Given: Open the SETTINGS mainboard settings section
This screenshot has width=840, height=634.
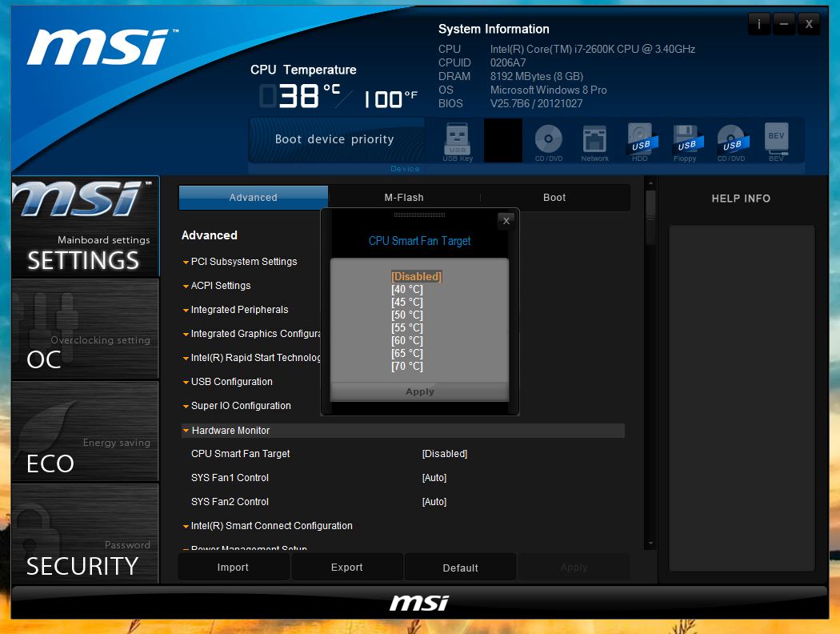Looking at the screenshot, I should click(x=85, y=227).
